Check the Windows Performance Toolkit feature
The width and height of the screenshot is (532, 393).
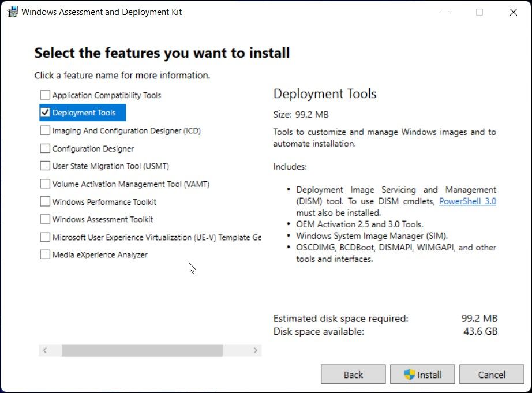click(x=44, y=201)
